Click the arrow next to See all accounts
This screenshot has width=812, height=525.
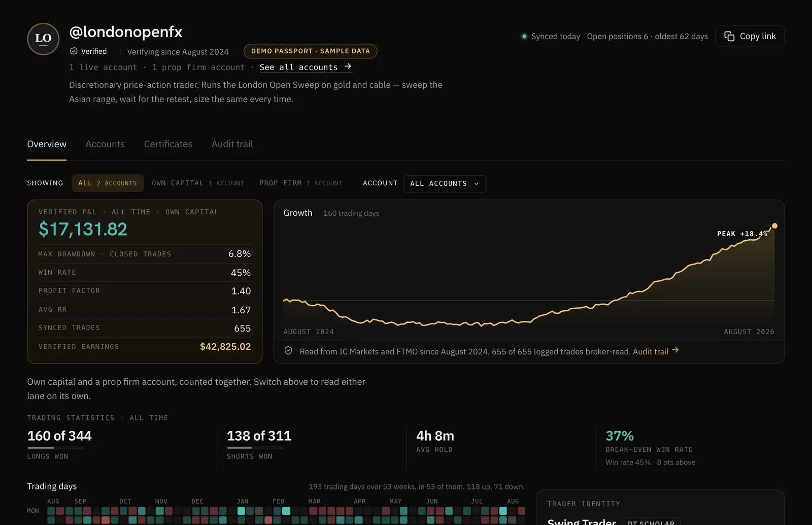pyautogui.click(x=348, y=67)
